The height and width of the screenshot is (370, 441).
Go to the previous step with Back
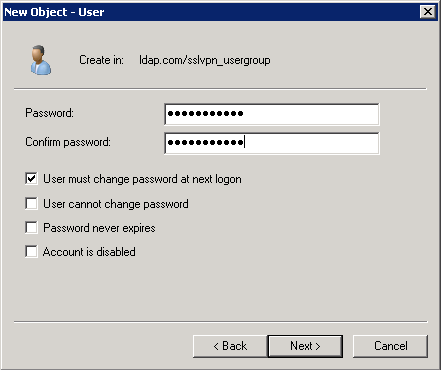coord(230,346)
